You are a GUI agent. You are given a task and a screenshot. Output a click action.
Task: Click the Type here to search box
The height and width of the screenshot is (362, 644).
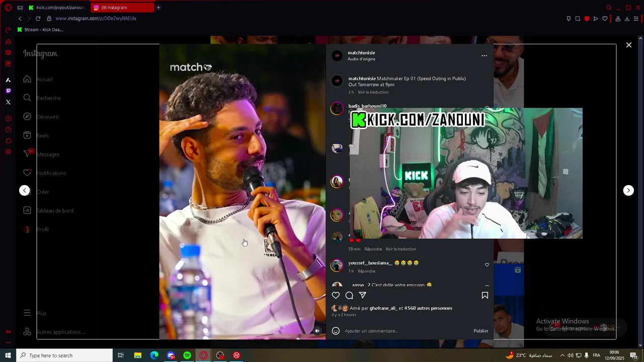point(64,355)
